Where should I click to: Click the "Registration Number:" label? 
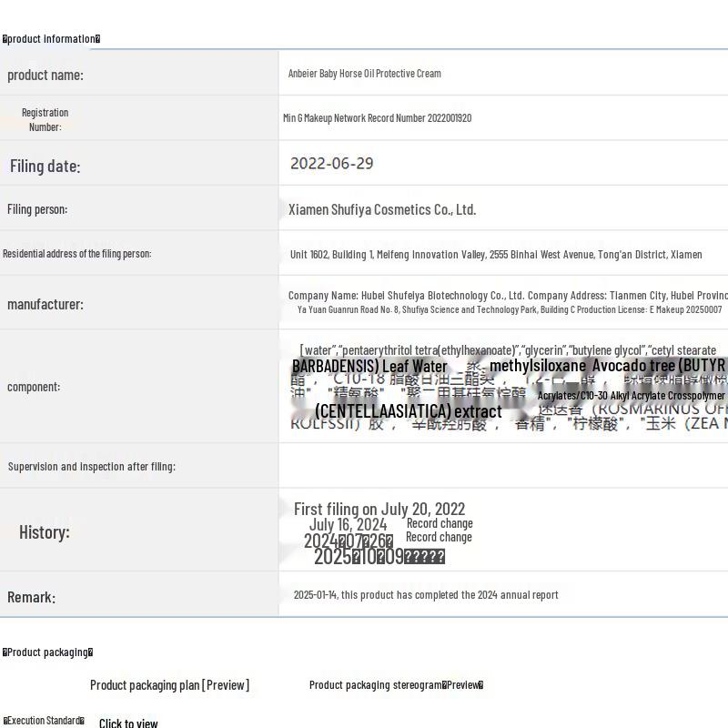point(45,120)
